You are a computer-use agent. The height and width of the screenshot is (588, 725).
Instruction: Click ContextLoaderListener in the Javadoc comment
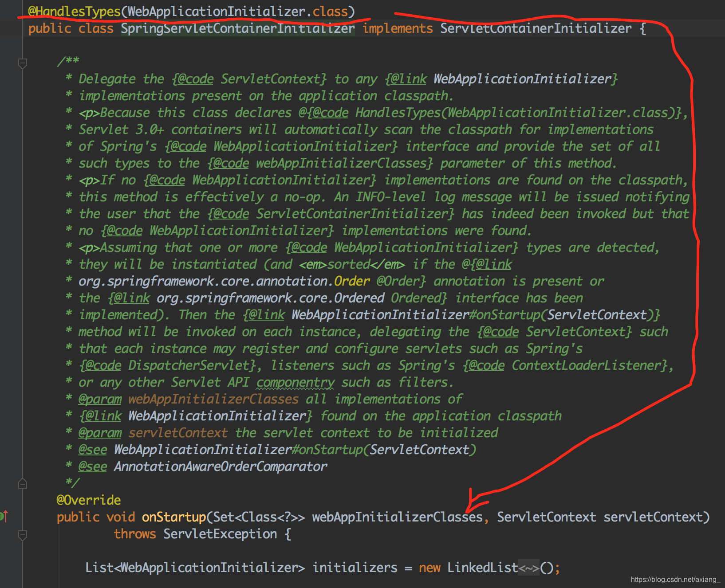click(586, 365)
